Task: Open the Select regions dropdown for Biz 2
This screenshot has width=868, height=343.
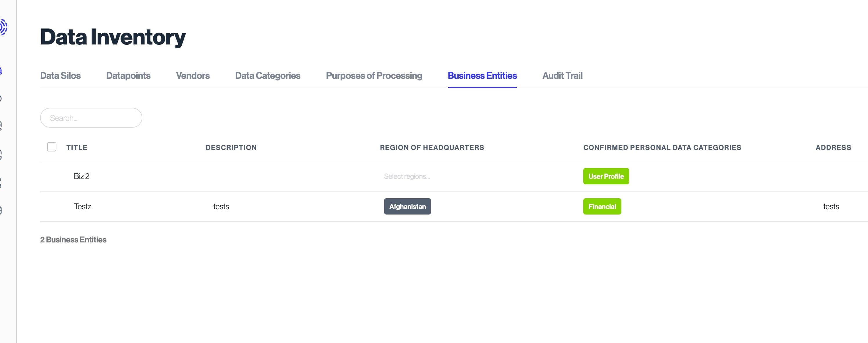Action: [x=407, y=176]
